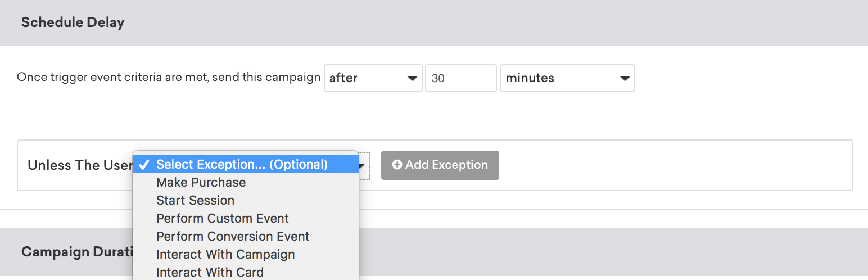The height and width of the screenshot is (280, 868).
Task: Click the plus icon in Add Exception
Action: tap(397, 165)
